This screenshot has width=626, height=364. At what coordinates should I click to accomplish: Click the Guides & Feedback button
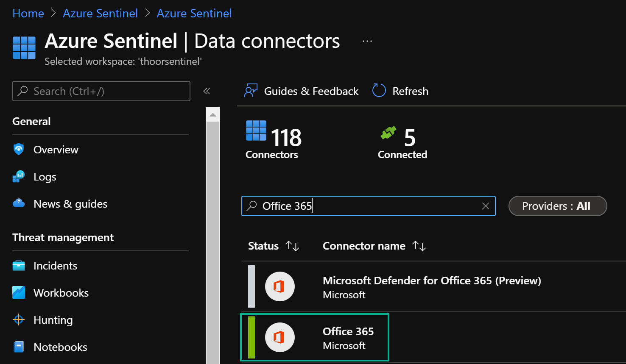tap(301, 91)
